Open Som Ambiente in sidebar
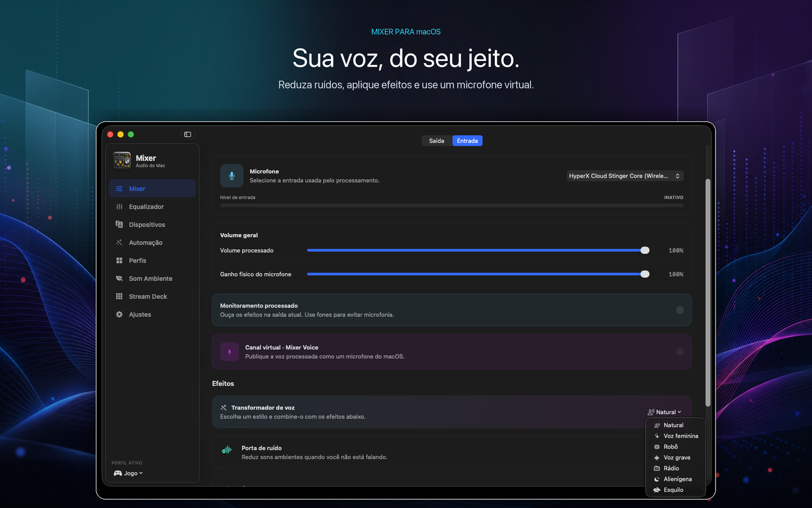 152,279
